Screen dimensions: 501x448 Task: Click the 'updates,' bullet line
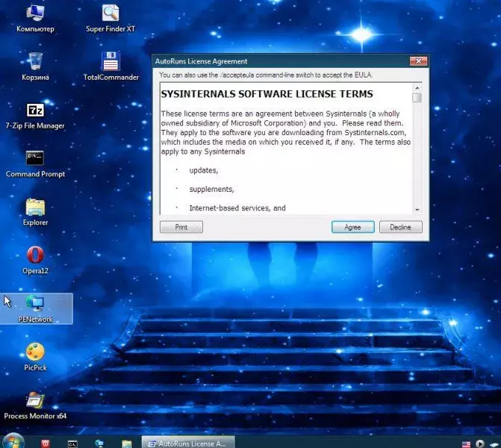click(x=204, y=170)
